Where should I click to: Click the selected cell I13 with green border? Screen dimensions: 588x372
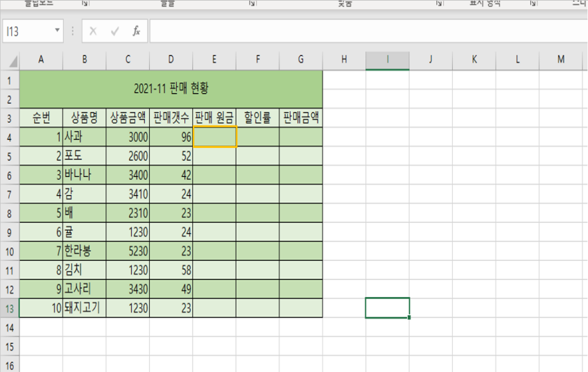[x=388, y=308]
